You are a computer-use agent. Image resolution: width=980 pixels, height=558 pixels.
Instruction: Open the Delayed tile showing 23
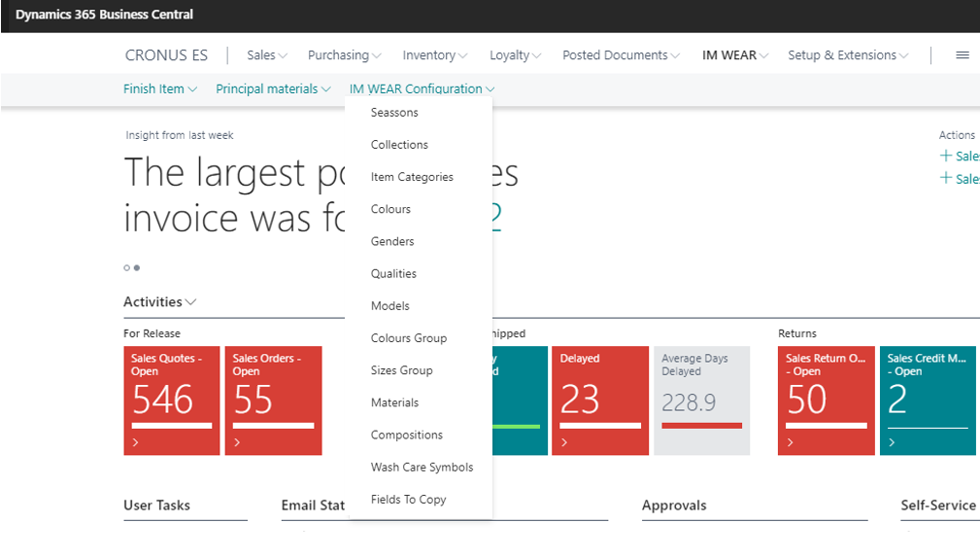pyautogui.click(x=600, y=401)
